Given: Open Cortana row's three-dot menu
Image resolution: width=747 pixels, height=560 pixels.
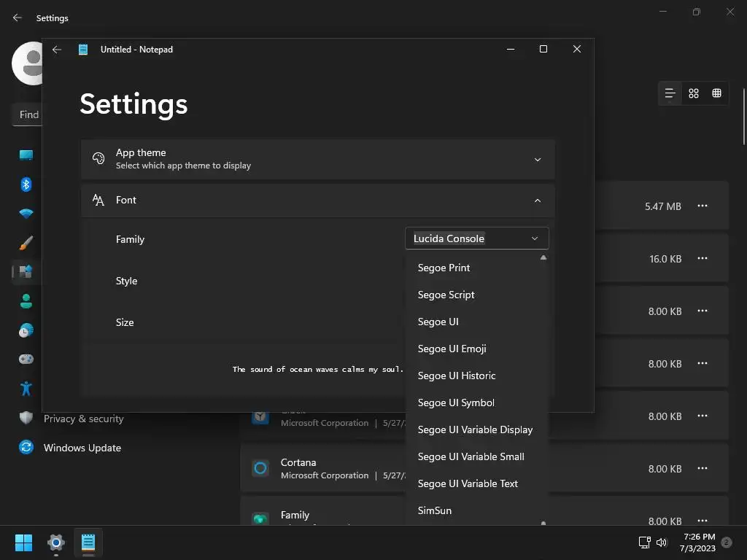Looking at the screenshot, I should pos(703,468).
